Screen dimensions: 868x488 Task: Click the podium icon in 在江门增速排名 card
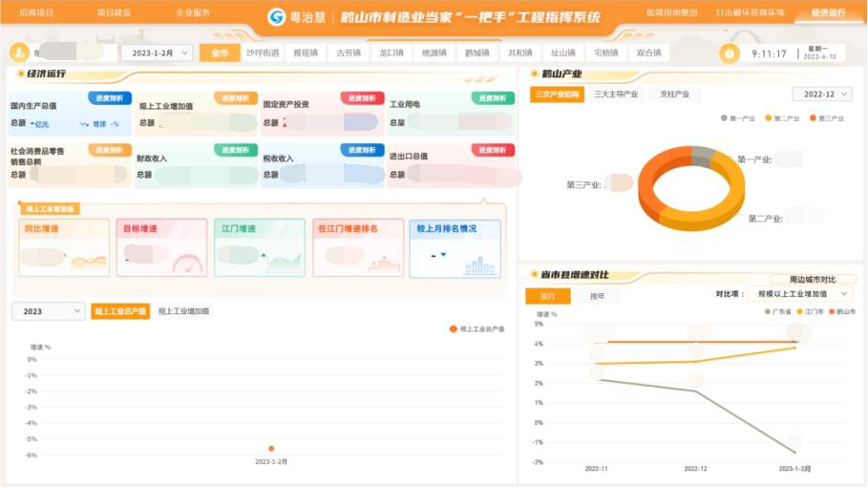(386, 264)
